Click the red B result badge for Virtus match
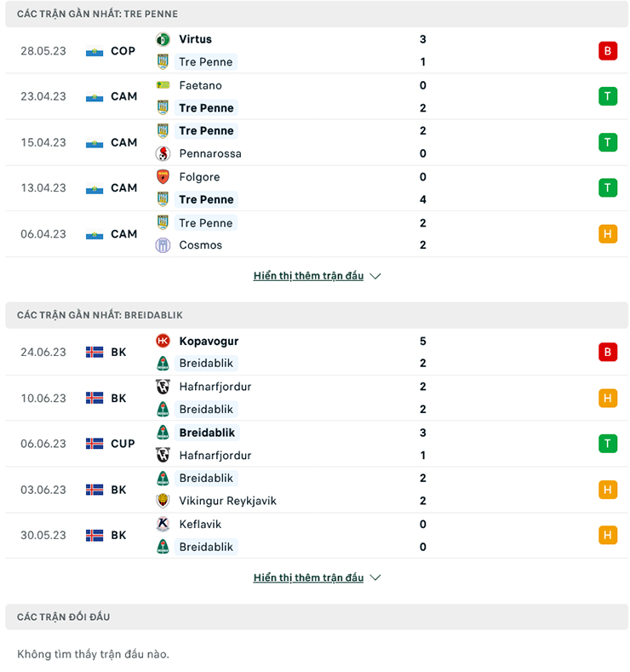Image resolution: width=630 pixels, height=672 pixels. coord(607,50)
